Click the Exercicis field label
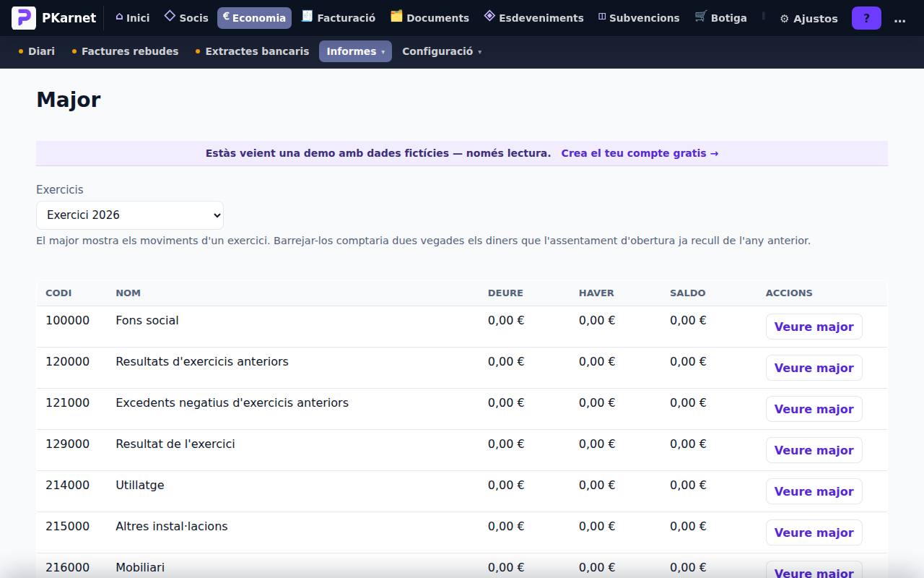The width and height of the screenshot is (924, 578). click(x=60, y=189)
